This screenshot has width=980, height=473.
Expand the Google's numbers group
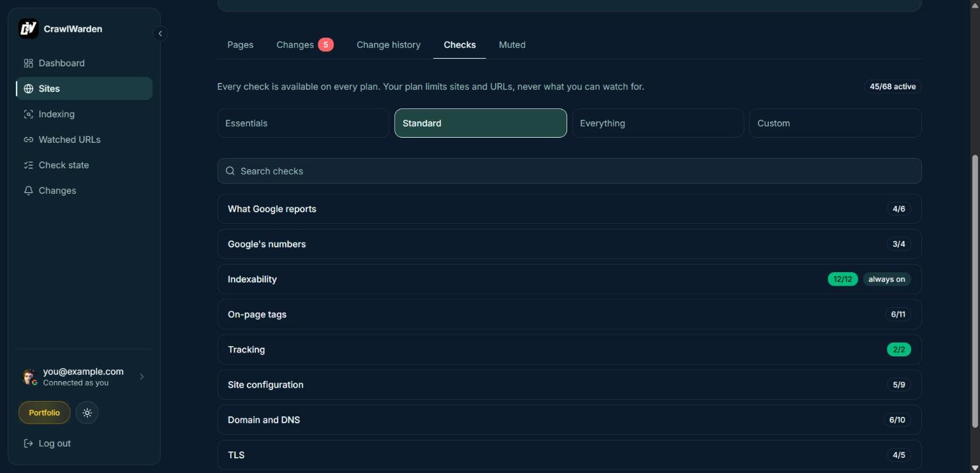[x=569, y=244]
